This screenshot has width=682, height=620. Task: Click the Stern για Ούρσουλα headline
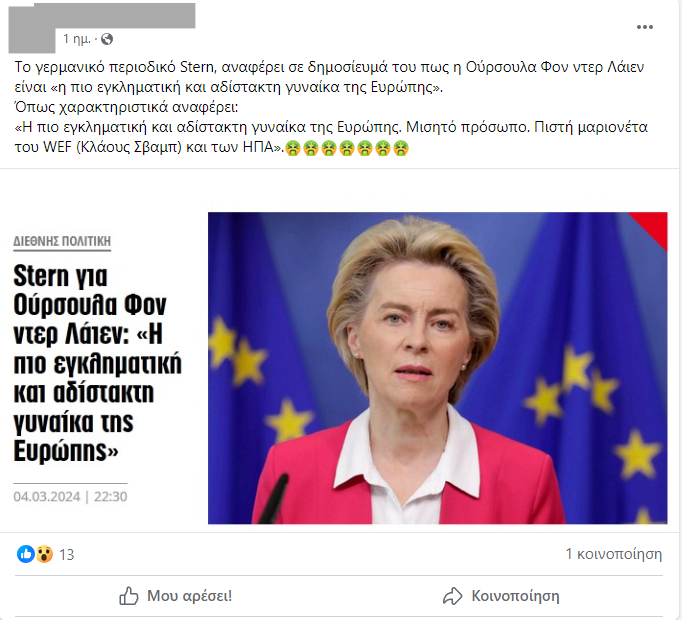(x=97, y=363)
